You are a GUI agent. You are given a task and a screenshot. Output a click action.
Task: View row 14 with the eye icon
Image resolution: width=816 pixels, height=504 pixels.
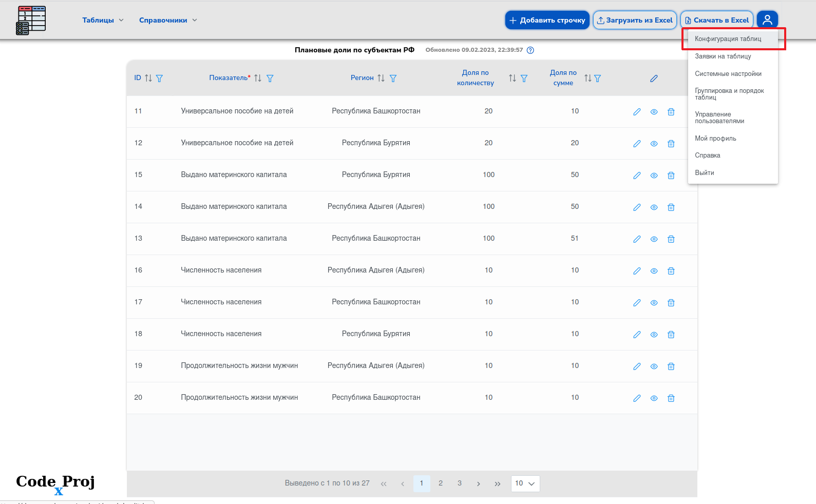[x=654, y=207]
